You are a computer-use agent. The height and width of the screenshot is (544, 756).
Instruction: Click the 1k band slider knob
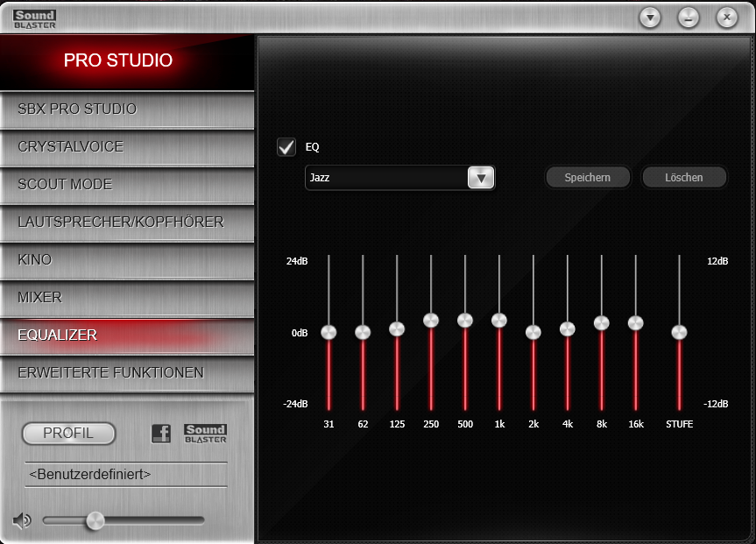[x=499, y=321]
